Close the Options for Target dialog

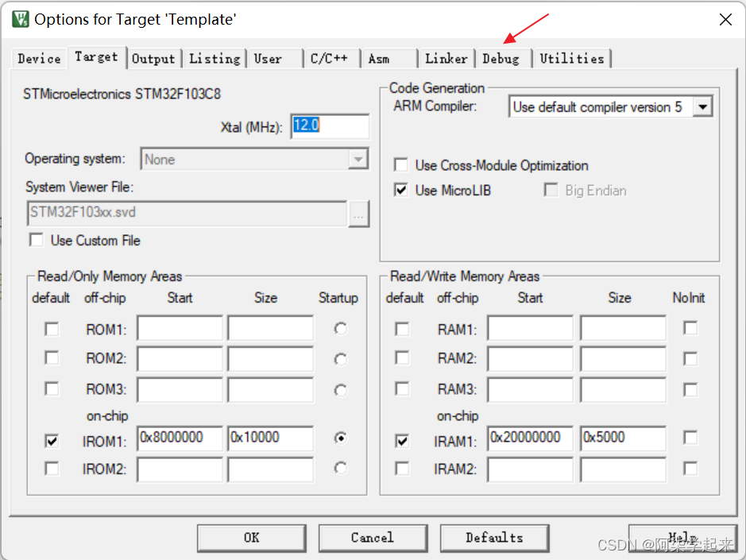(725, 20)
